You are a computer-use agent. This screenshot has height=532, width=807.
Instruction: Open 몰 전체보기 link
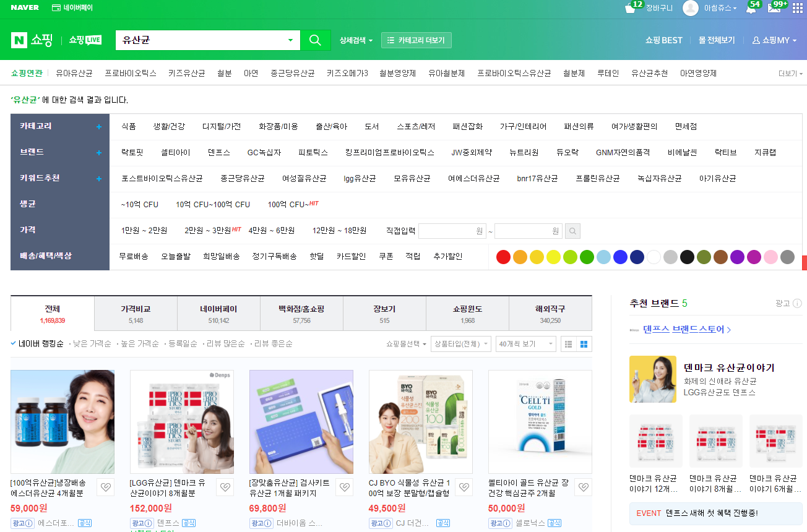[x=717, y=40]
